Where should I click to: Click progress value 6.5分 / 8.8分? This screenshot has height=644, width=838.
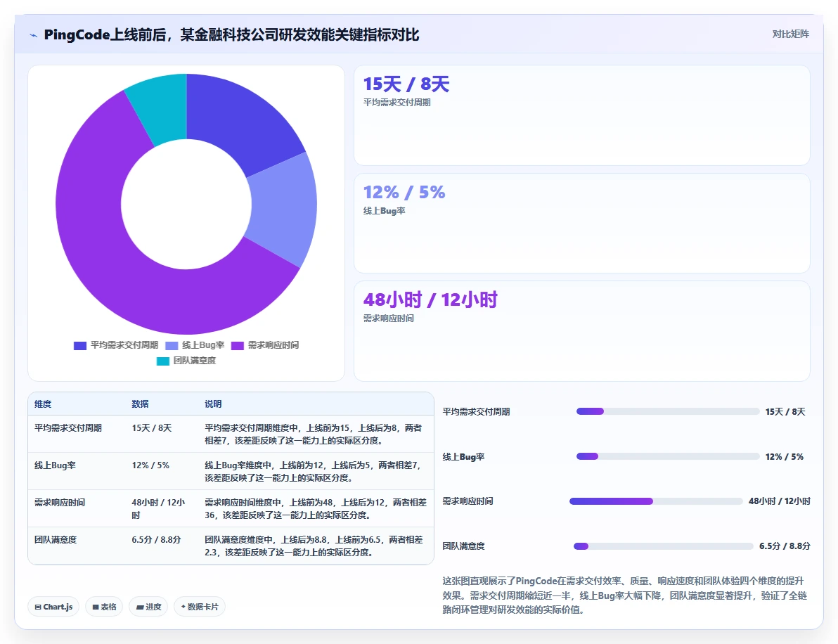click(785, 546)
